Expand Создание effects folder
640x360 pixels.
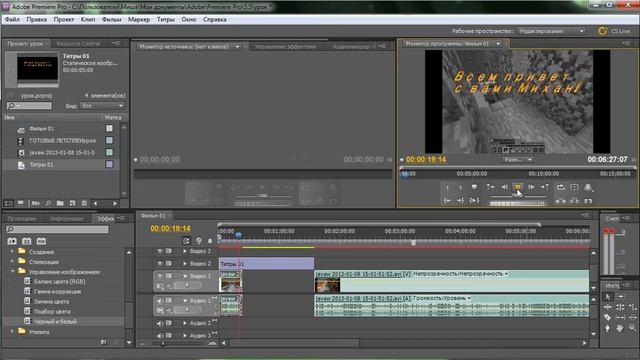pos(12,252)
